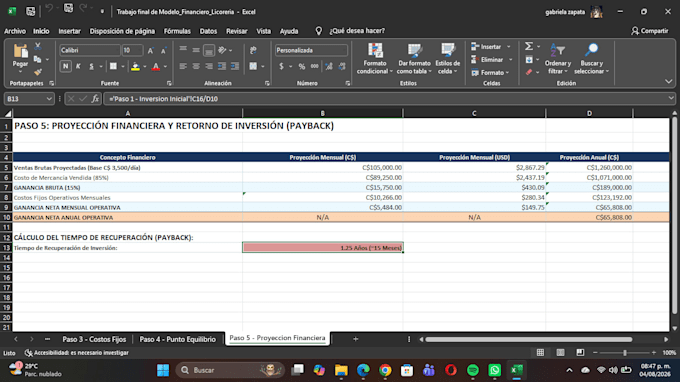680x382 pixels.
Task: Align text to the right
Action: tap(209, 66)
